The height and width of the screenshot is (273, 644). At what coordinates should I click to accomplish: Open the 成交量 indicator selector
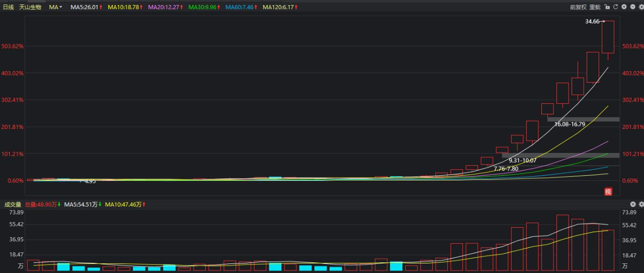tap(13, 204)
